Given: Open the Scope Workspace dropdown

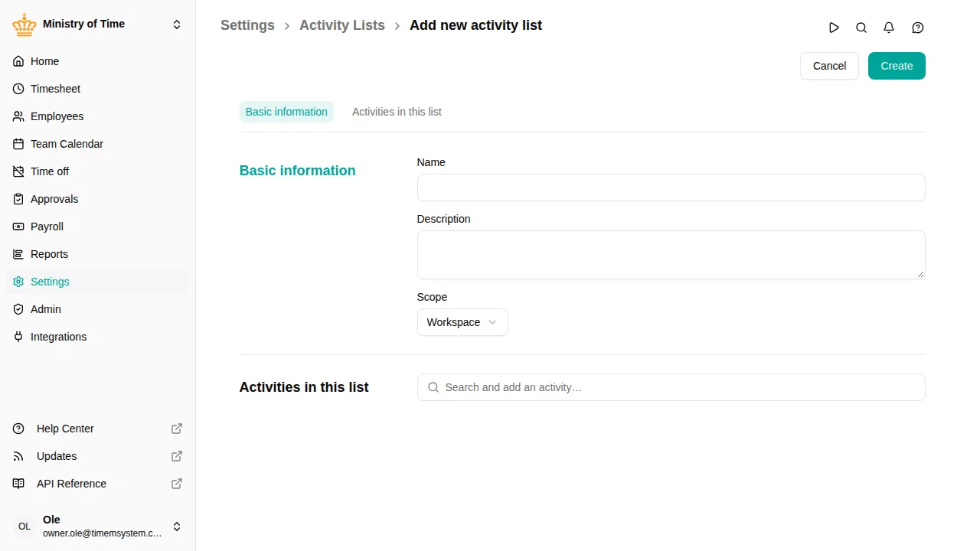Looking at the screenshot, I should click(x=462, y=322).
